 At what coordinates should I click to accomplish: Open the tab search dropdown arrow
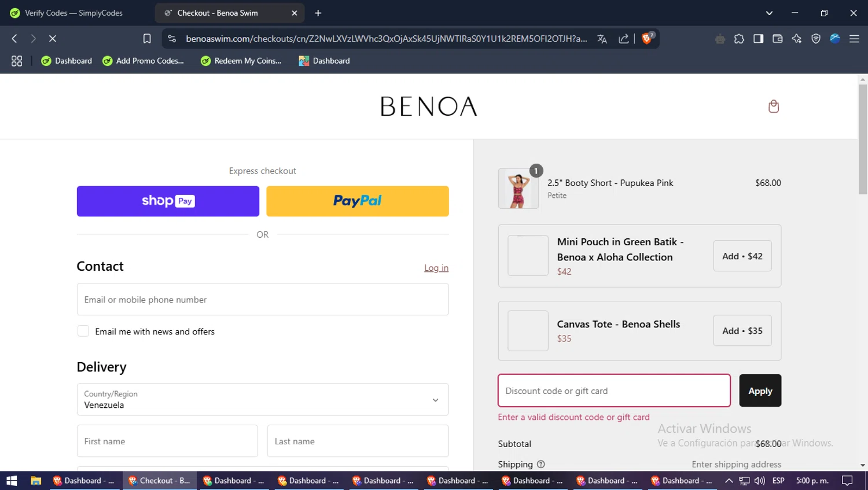click(x=769, y=13)
